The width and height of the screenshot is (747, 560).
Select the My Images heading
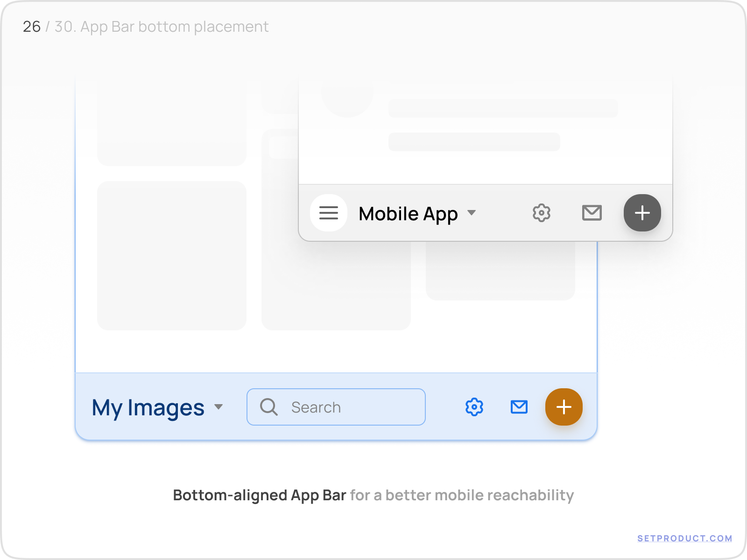148,408
